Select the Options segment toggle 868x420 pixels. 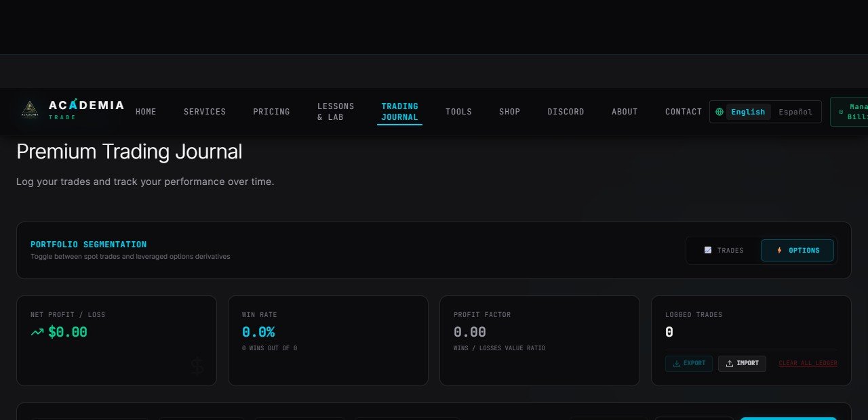[x=797, y=250]
